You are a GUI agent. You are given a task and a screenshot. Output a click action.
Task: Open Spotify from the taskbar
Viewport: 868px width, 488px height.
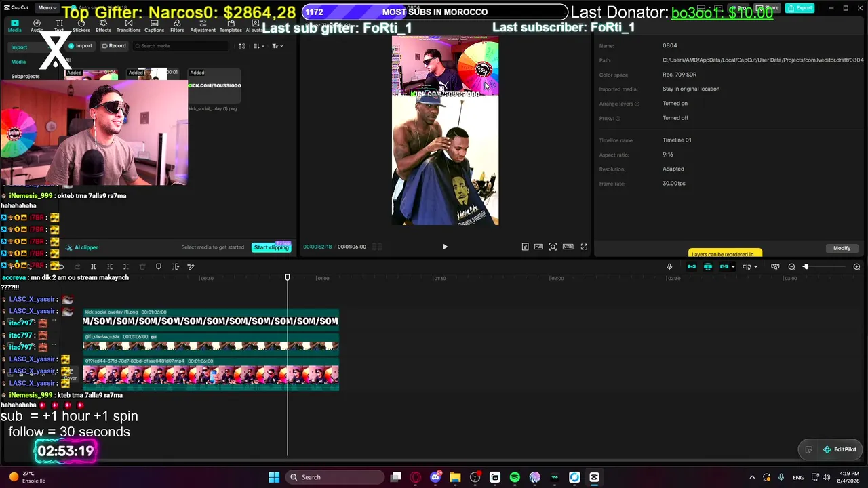(x=515, y=477)
